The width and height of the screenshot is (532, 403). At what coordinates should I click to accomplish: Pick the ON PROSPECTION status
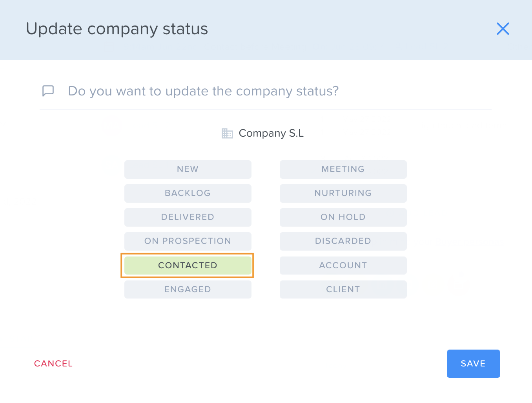[x=188, y=241]
